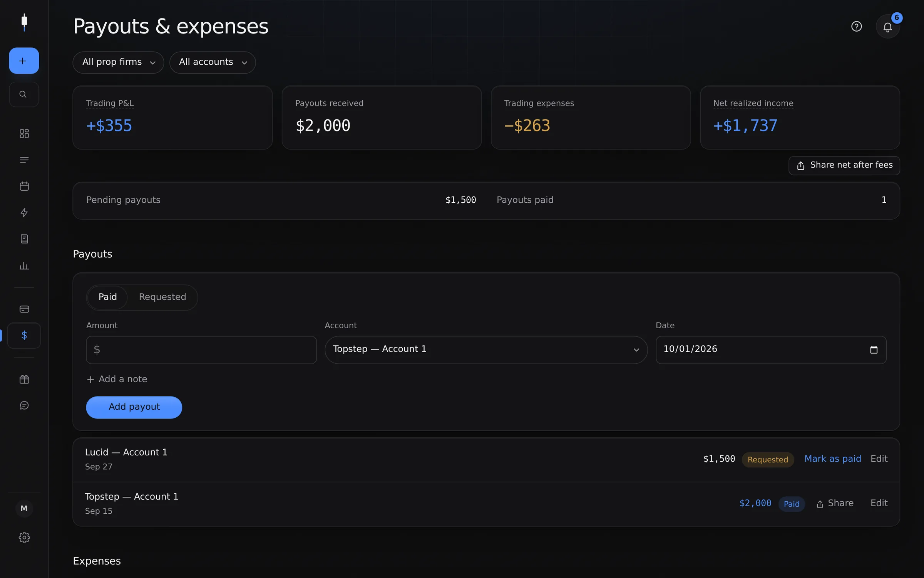924x578 pixels.
Task: Click Add a note link
Action: pos(117,379)
